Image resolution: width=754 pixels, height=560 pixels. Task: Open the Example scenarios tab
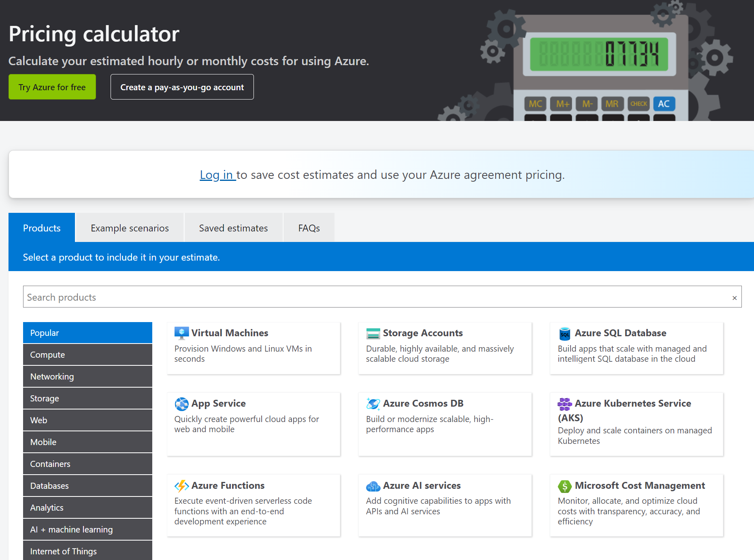click(130, 228)
